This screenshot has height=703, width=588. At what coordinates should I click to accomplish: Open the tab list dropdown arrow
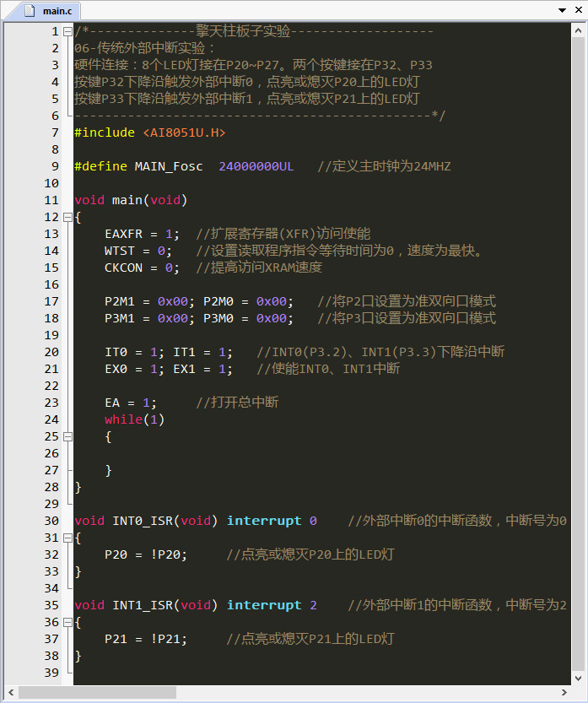point(562,10)
